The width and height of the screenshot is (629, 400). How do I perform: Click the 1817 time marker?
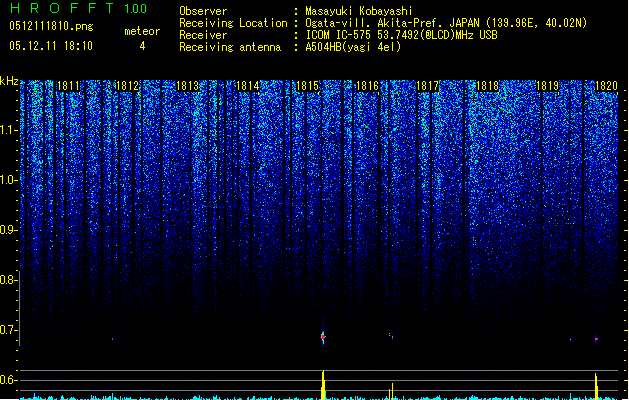tap(428, 86)
